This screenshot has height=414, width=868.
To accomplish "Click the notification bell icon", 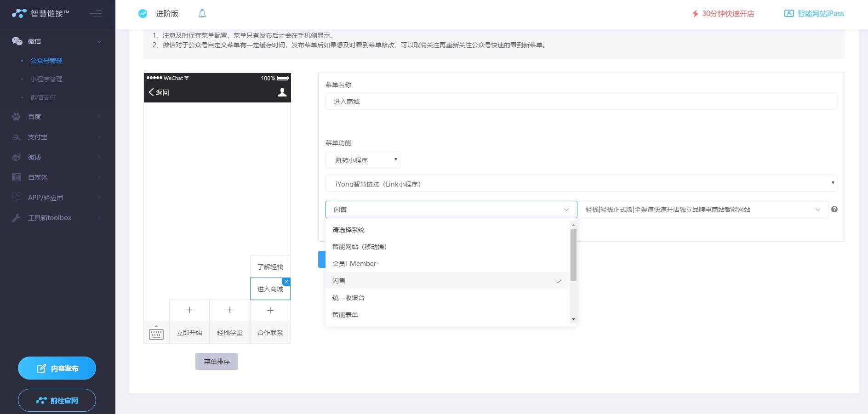I will [202, 14].
